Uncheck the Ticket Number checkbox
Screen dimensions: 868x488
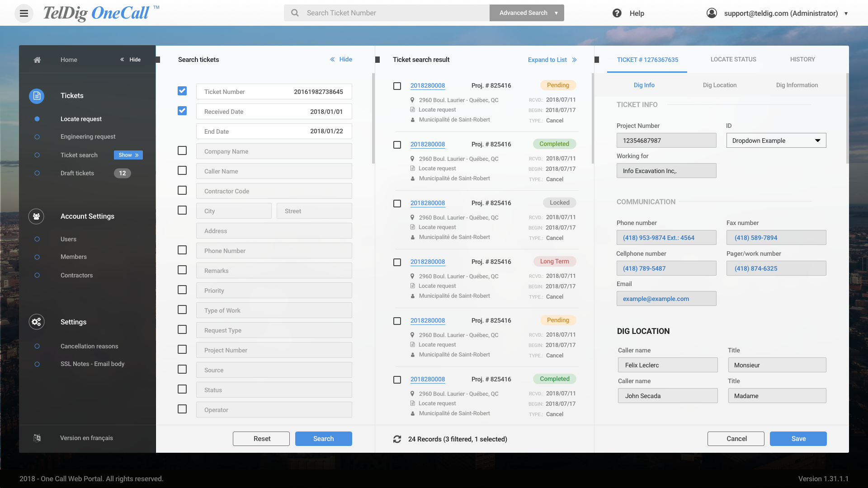point(182,91)
